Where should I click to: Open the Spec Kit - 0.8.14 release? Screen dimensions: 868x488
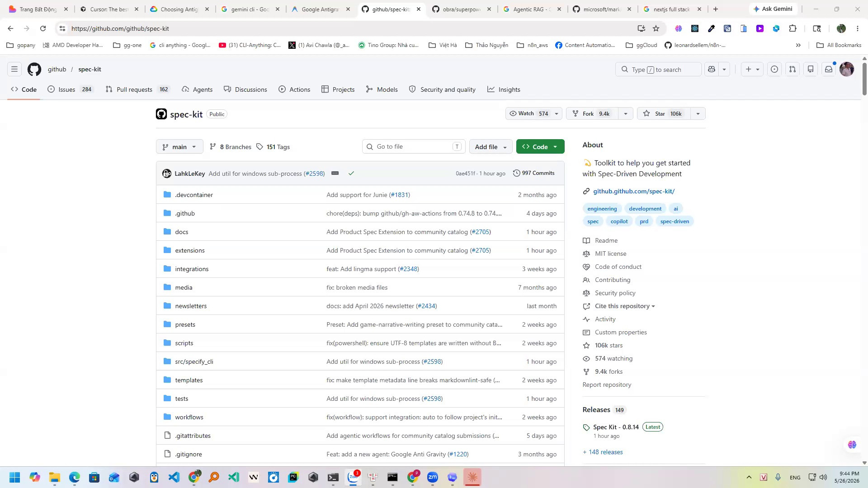pyautogui.click(x=616, y=427)
